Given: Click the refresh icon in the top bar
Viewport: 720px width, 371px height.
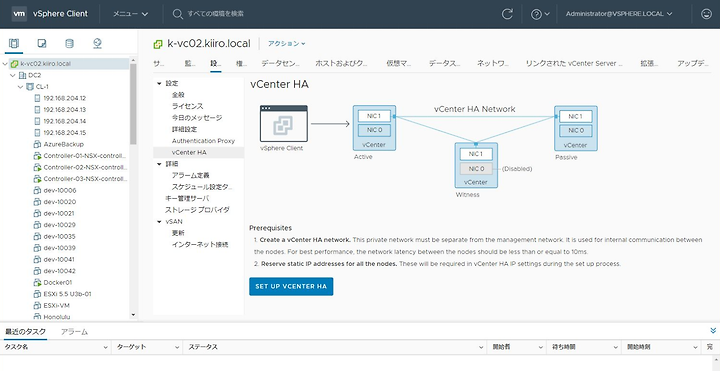Looking at the screenshot, I should (x=507, y=14).
